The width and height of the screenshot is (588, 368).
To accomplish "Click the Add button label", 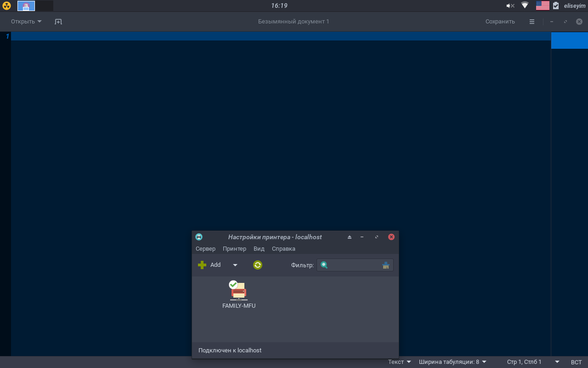I will (x=215, y=265).
